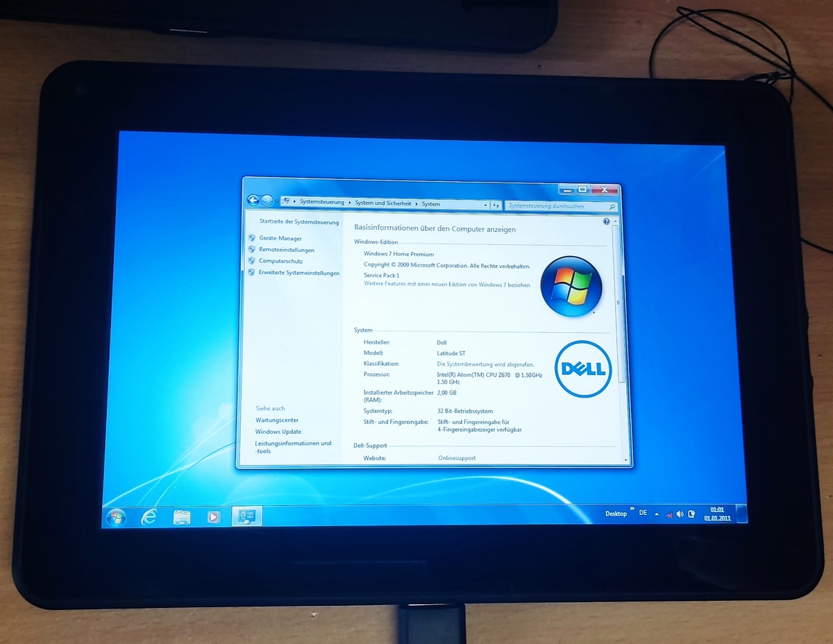Click the refresh button beside address bar

[x=496, y=205]
